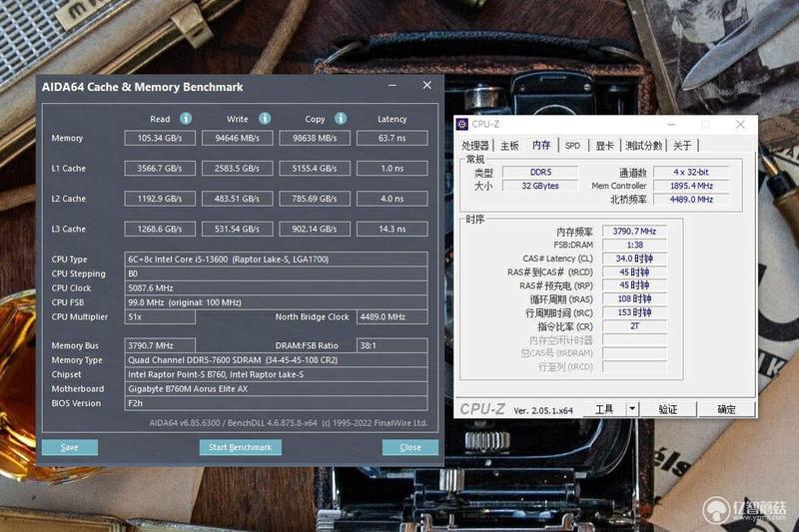Click the 通道数 value 4 x 32-bit
799x532 pixels.
pos(691,172)
